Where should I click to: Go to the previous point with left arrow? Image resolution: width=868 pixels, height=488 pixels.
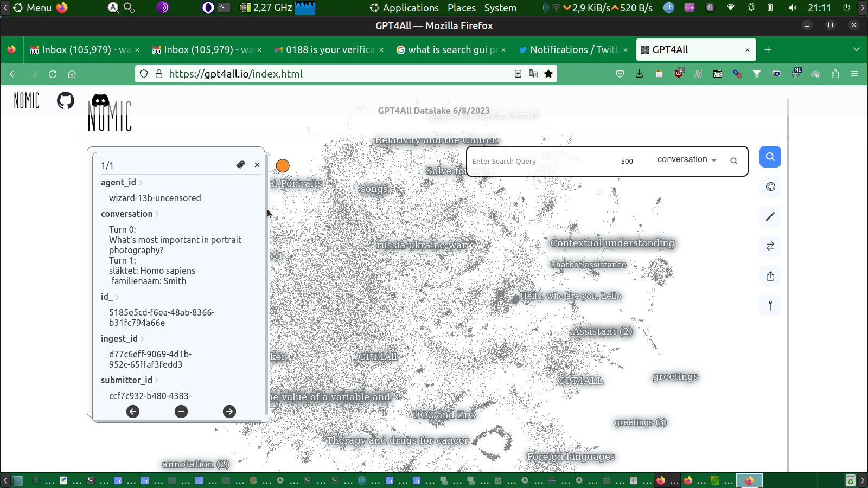coord(133,412)
